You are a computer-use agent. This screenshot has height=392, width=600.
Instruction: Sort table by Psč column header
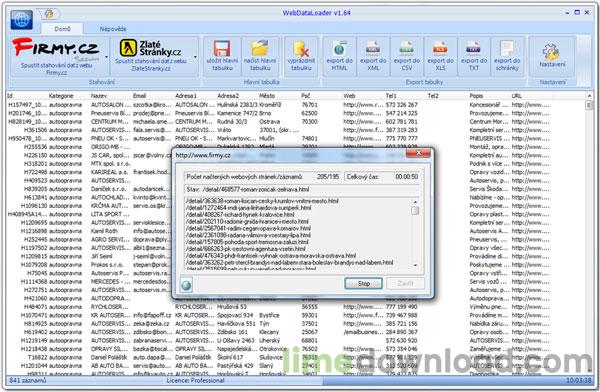click(x=322, y=96)
